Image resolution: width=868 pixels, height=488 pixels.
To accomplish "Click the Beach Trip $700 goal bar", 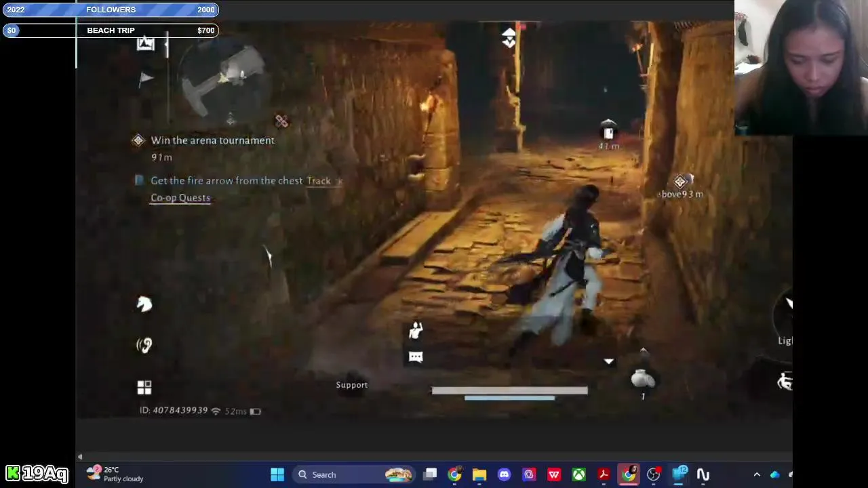I will tap(111, 30).
